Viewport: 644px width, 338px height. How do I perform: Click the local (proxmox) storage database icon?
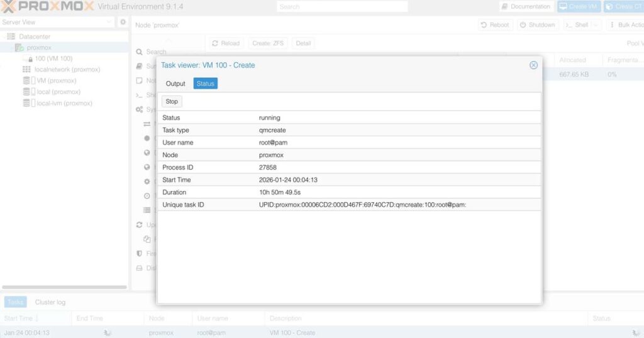[26, 92]
